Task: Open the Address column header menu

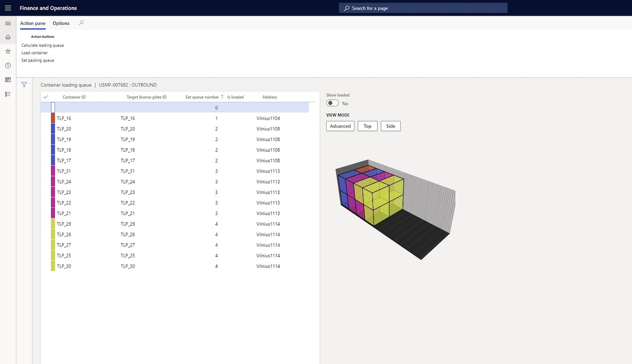Action: point(270,97)
